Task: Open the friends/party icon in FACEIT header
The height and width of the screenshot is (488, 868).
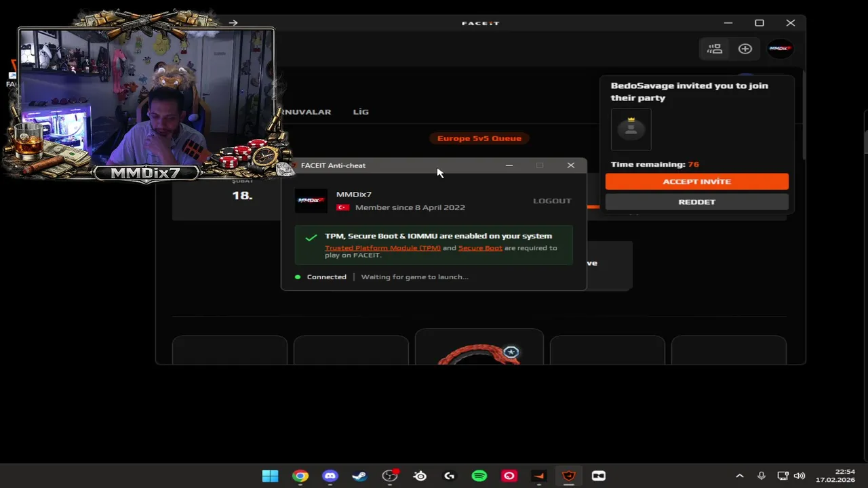Action: (x=715, y=49)
